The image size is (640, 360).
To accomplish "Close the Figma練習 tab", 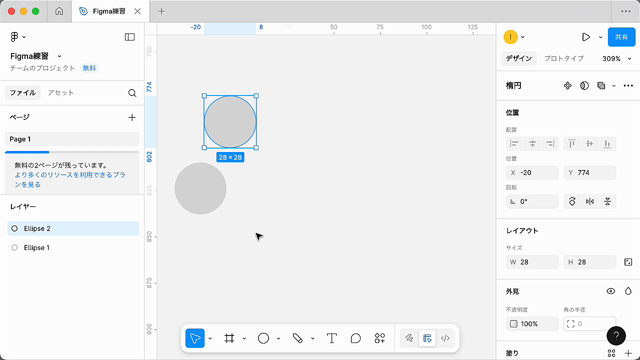I will pos(138,11).
